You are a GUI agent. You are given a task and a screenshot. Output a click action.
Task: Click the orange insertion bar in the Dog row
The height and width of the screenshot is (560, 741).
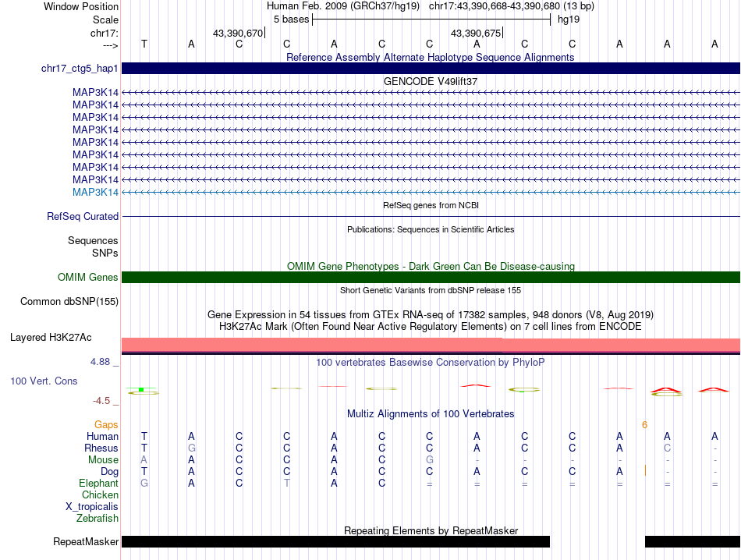(645, 470)
